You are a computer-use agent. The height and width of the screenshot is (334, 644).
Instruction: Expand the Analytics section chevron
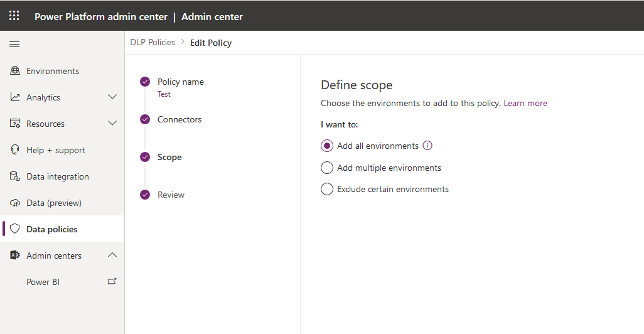[112, 97]
